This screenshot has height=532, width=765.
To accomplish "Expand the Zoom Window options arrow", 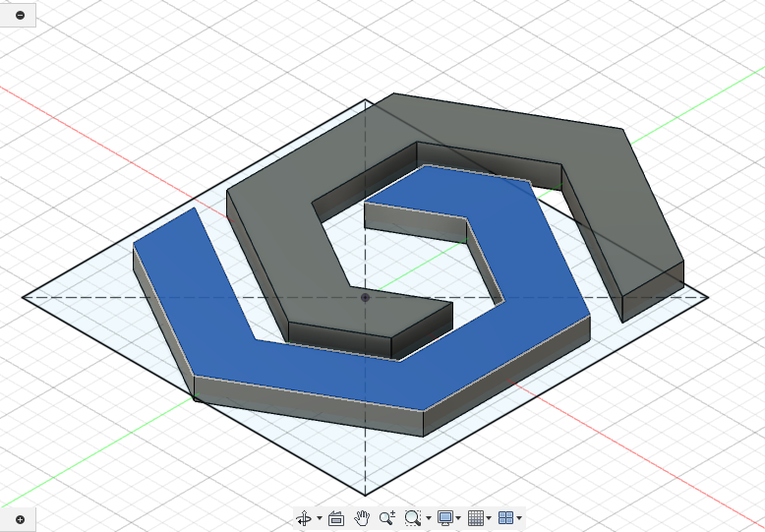I will point(428,518).
